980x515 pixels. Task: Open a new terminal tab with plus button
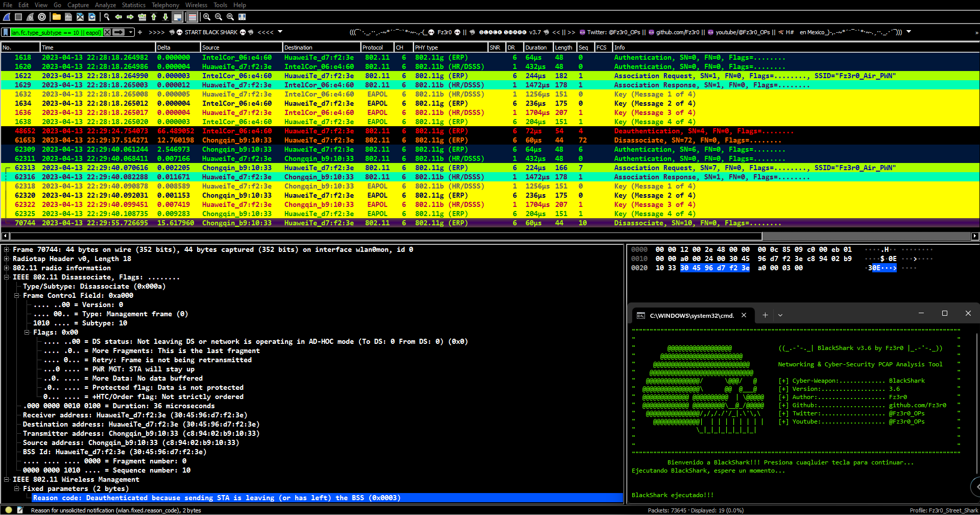[765, 315]
